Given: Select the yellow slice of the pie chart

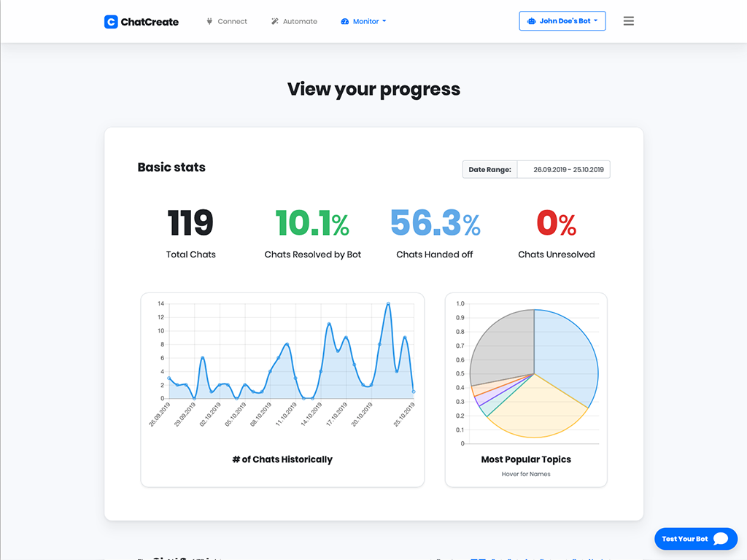Looking at the screenshot, I should 536,408.
